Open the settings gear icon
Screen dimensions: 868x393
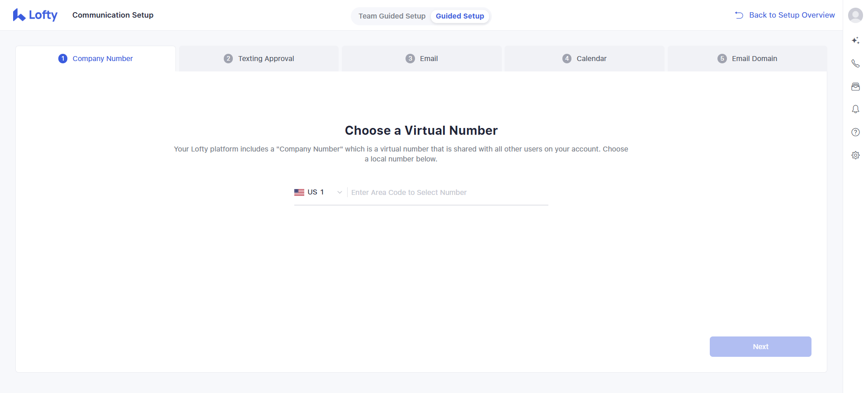855,156
